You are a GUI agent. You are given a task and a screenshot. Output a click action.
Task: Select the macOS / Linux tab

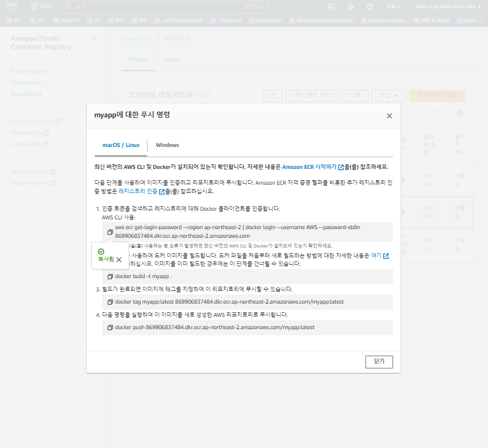[x=121, y=145]
